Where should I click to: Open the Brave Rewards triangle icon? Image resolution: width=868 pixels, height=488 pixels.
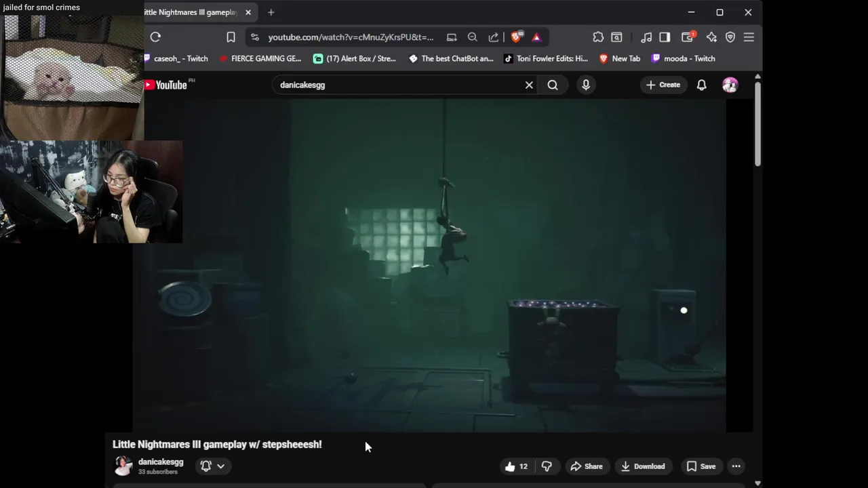(536, 37)
